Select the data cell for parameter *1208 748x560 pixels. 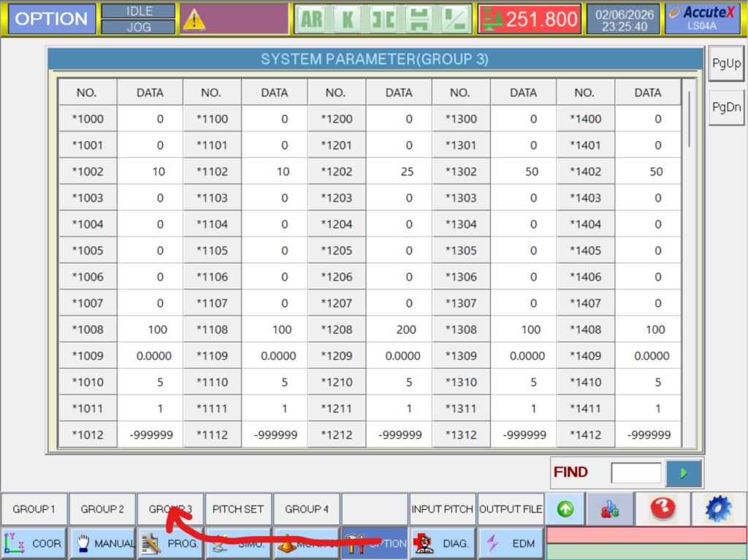point(399,329)
